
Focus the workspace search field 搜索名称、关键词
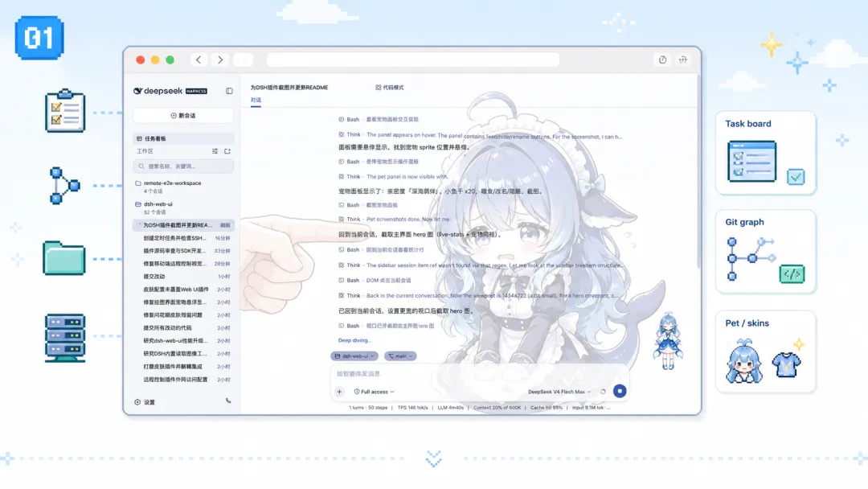tap(183, 166)
